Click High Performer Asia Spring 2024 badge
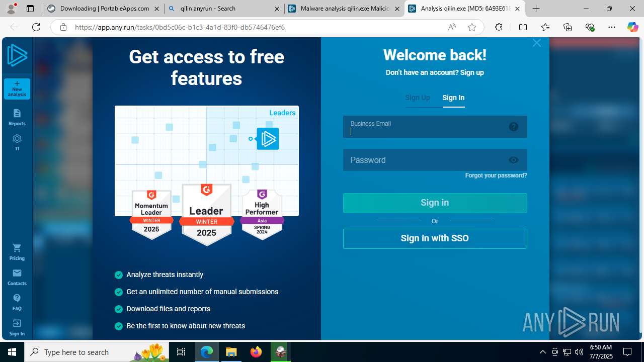 pos(262,215)
